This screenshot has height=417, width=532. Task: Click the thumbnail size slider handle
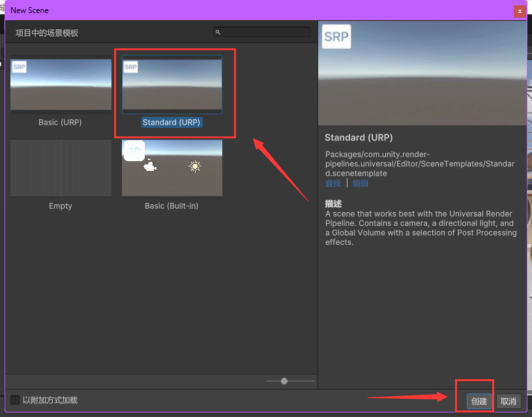click(284, 381)
